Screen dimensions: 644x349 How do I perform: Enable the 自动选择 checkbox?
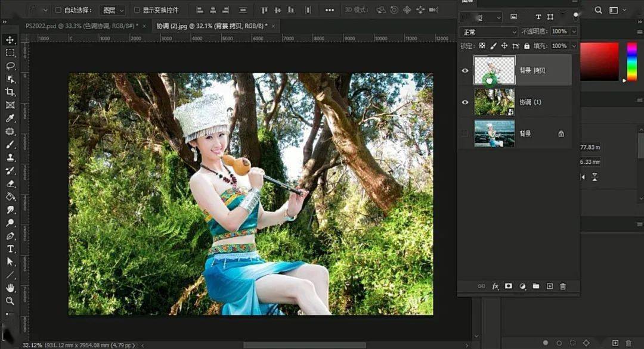point(58,10)
